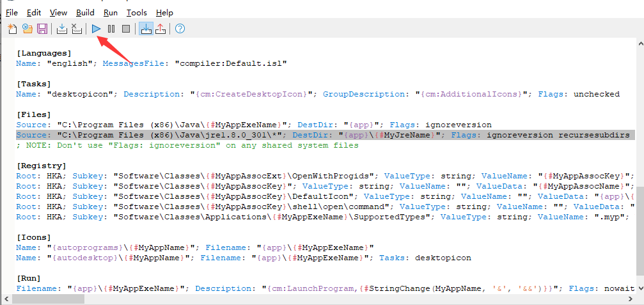Screen dimensions: 644x305
Task: Click the DefaultIcon registry subkey line
Action: coord(326,197)
